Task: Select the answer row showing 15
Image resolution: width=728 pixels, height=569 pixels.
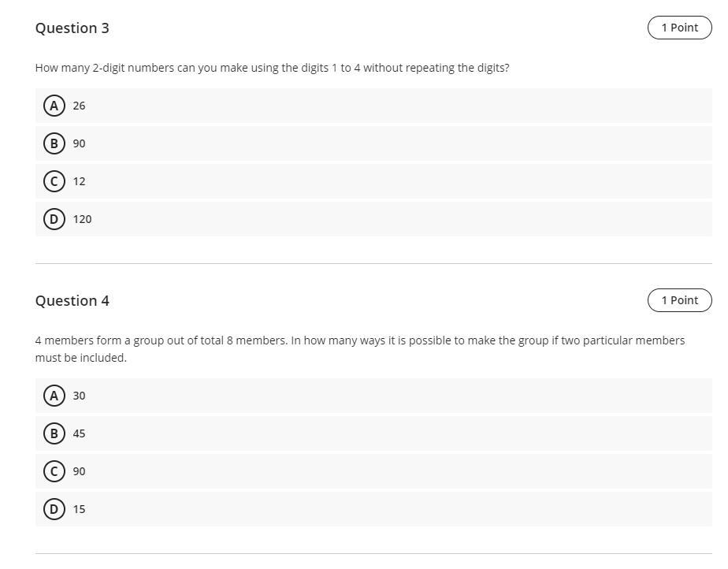Action: coord(373,509)
